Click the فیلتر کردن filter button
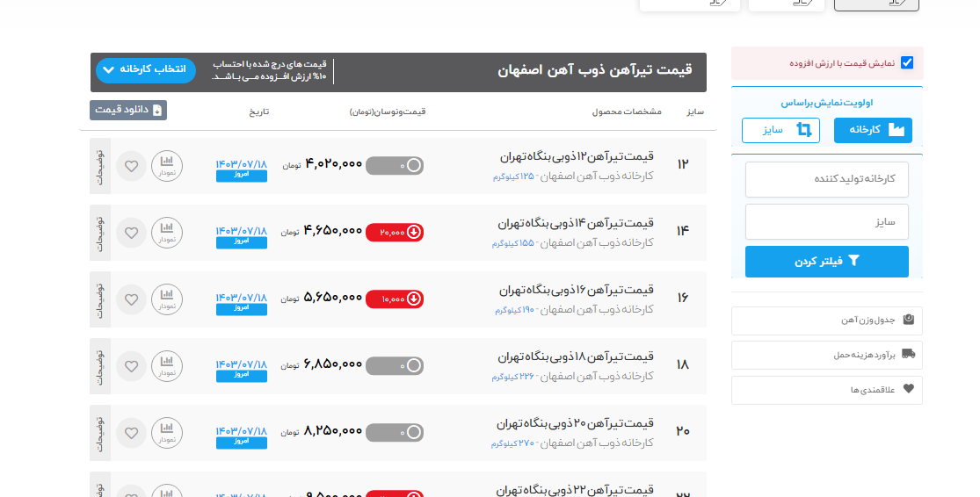980x497 pixels. click(826, 262)
